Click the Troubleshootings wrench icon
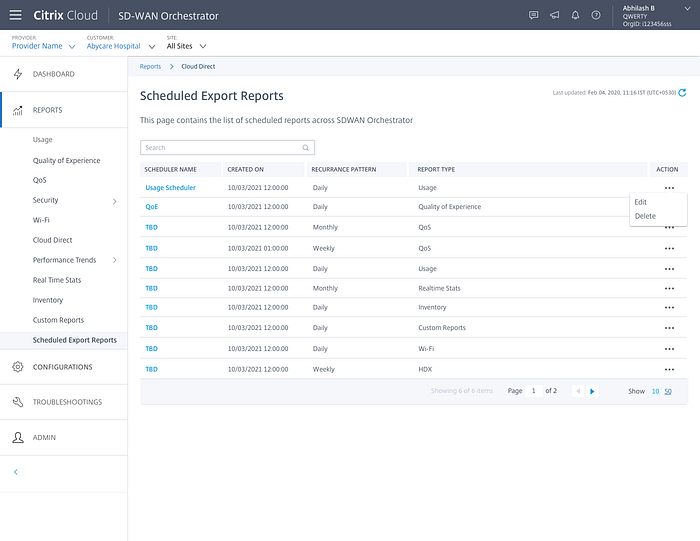 (x=18, y=402)
